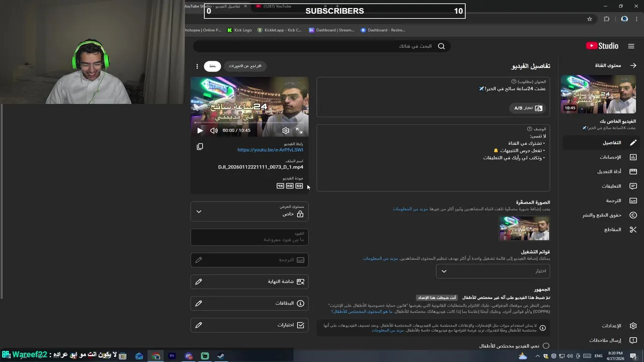Image resolution: width=644 pixels, height=362 pixels.
Task: Open the Editor tab (أداة التعديل)
Action: pos(600,171)
